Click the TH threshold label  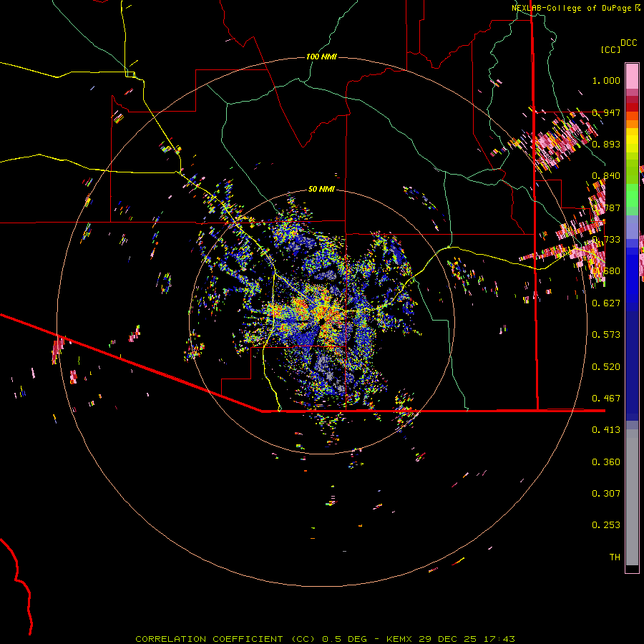point(615,557)
